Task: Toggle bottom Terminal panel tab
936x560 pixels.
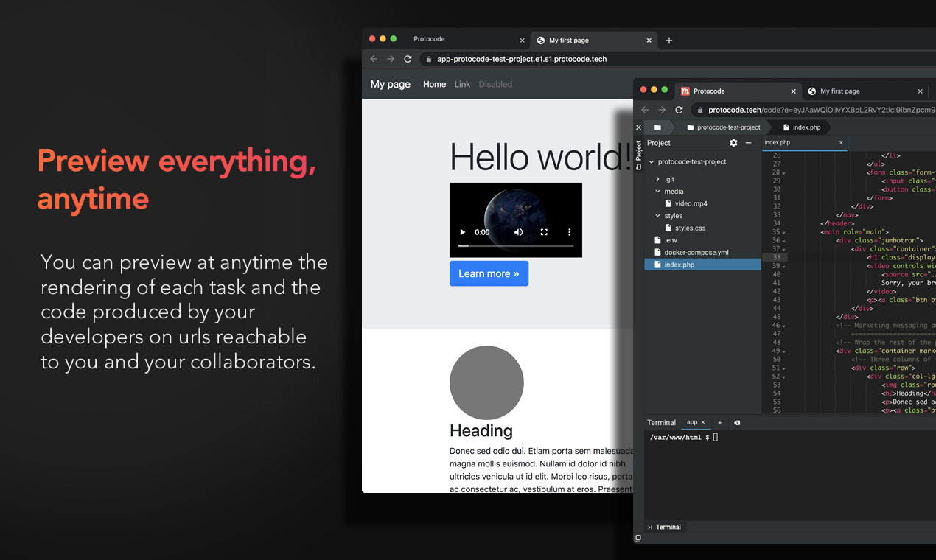Action: pos(664,527)
